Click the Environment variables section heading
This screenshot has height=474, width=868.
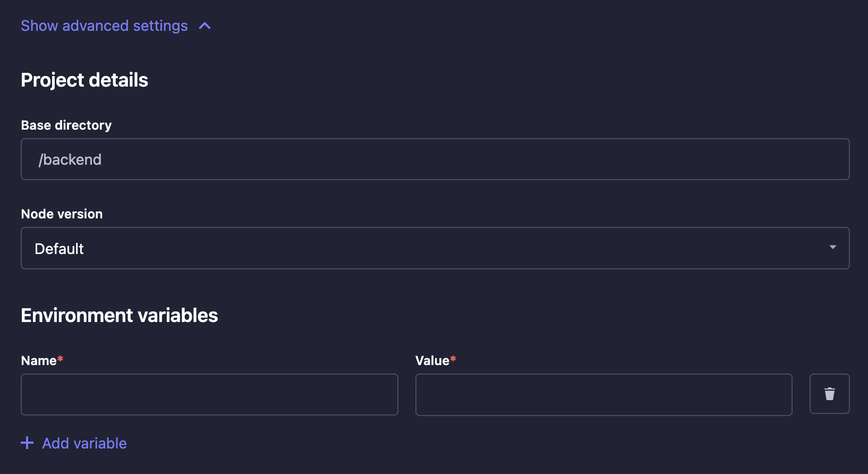coord(119,315)
